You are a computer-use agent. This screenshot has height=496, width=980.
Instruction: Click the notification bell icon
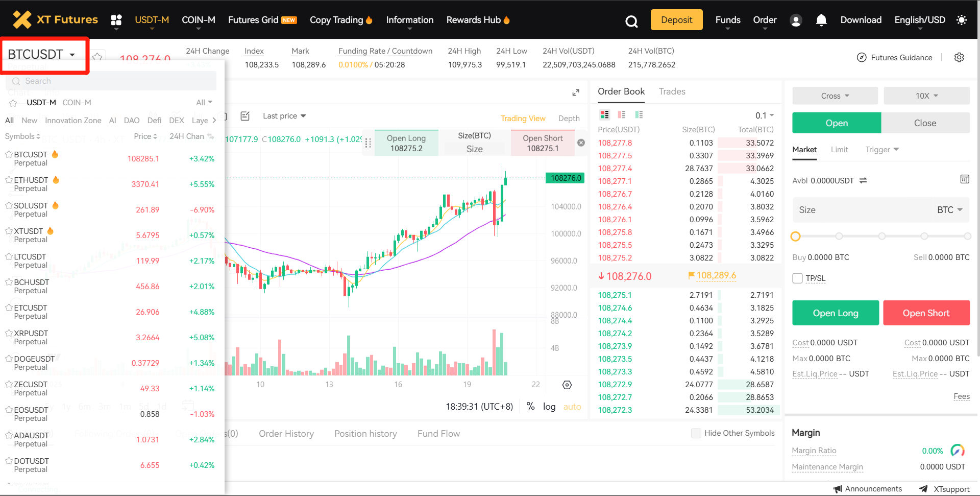821,20
